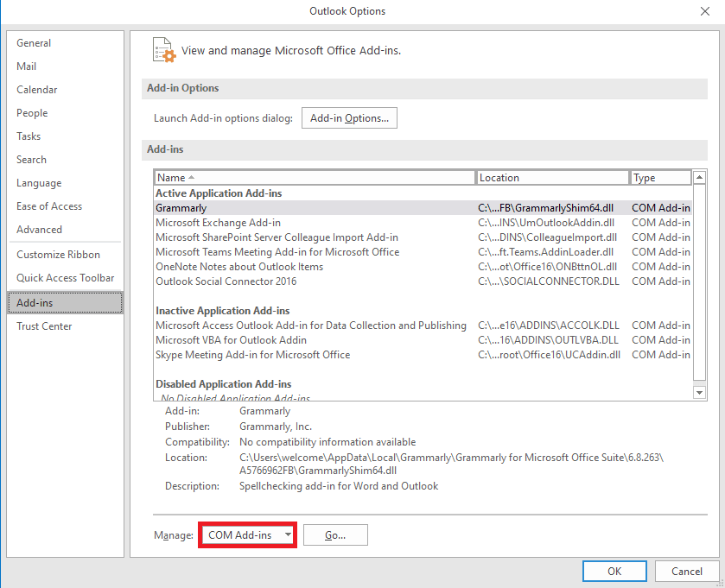Click the add-ins list scroll up arrow

[x=700, y=177]
